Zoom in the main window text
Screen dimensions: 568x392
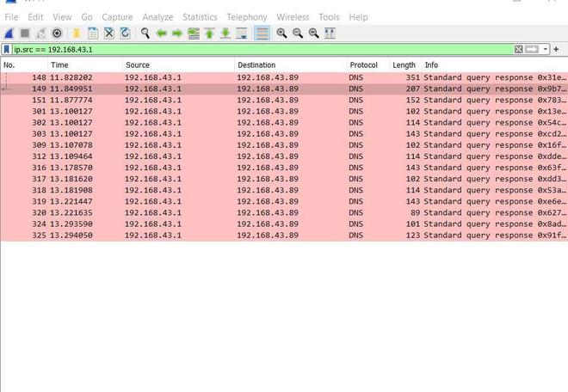coord(281,34)
